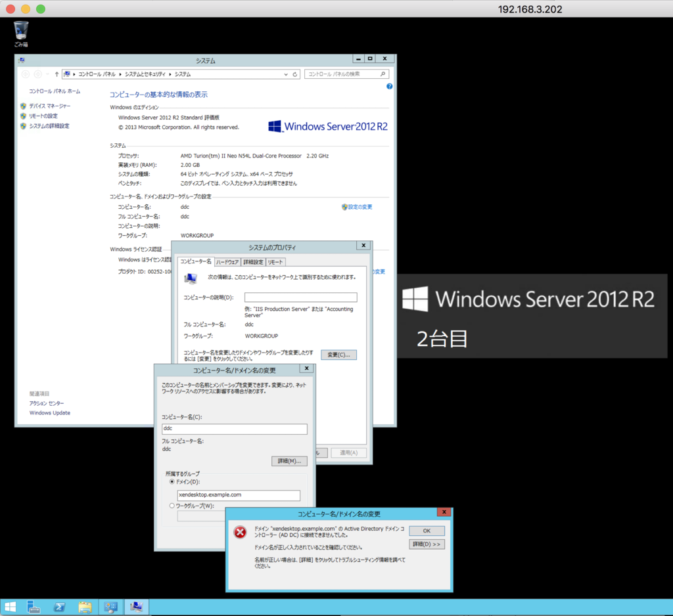Click the macOS green zoom button
This screenshot has height=616, width=673.
[x=41, y=9]
